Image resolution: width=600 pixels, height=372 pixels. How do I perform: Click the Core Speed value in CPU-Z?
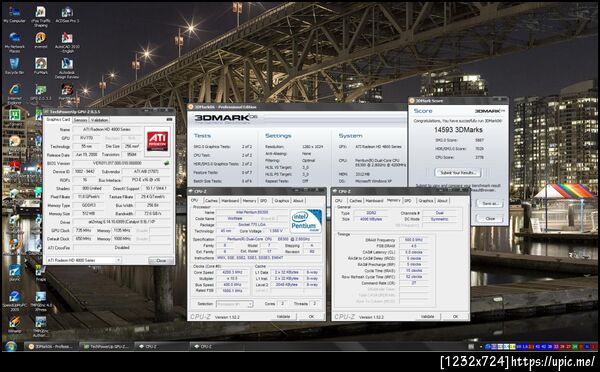232,272
